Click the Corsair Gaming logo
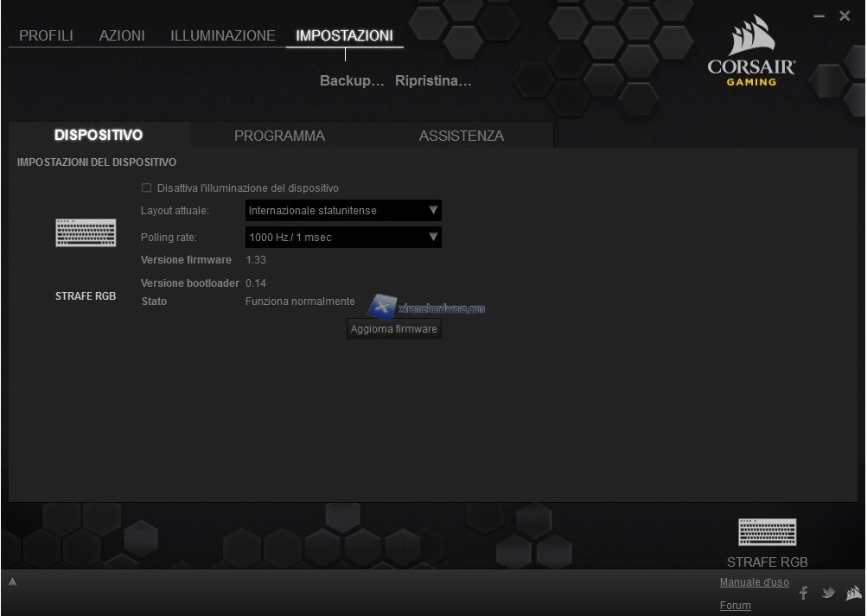The image size is (867, 616). (x=750, y=52)
